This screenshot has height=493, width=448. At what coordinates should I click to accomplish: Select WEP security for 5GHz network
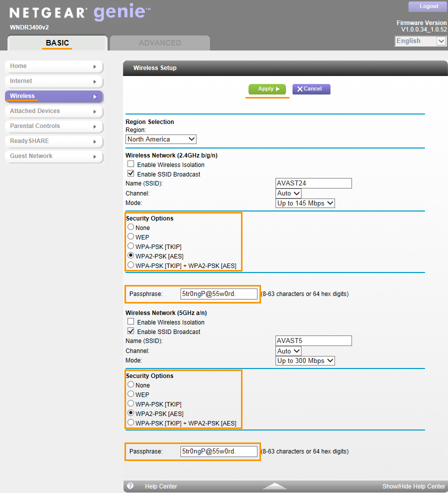pos(131,394)
